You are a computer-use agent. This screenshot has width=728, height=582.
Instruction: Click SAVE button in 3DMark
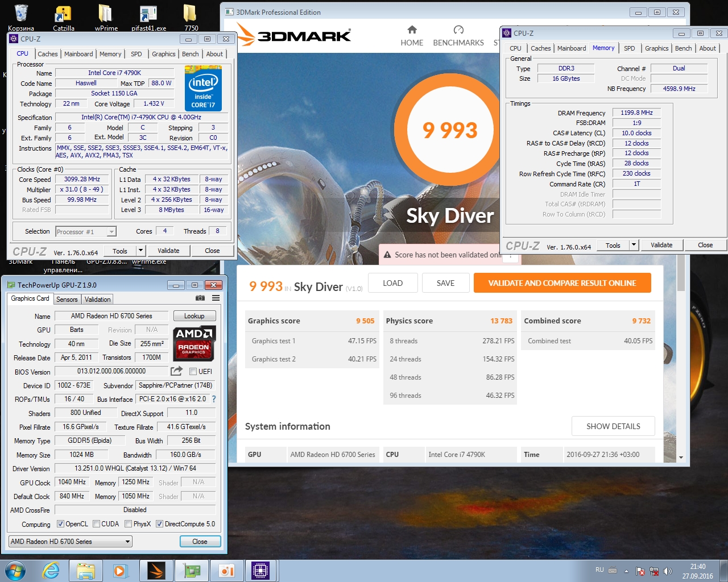tap(445, 283)
